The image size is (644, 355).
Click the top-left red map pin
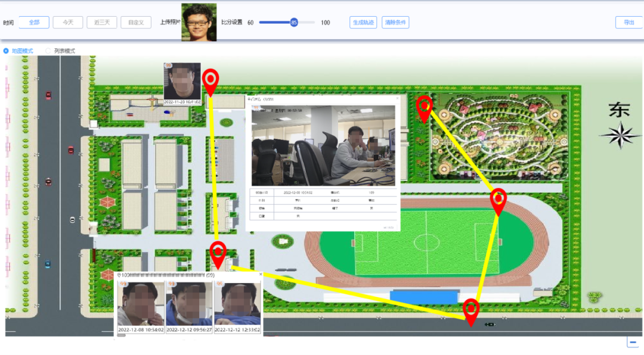pyautogui.click(x=210, y=80)
